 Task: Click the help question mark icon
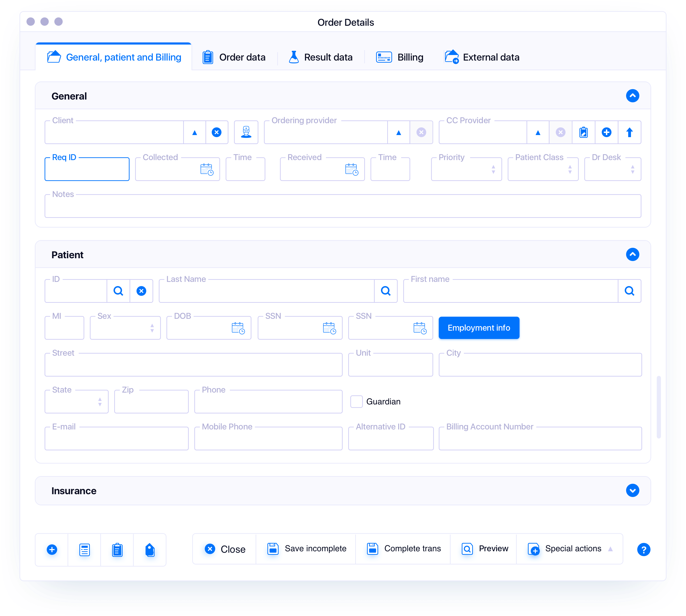pos(644,550)
